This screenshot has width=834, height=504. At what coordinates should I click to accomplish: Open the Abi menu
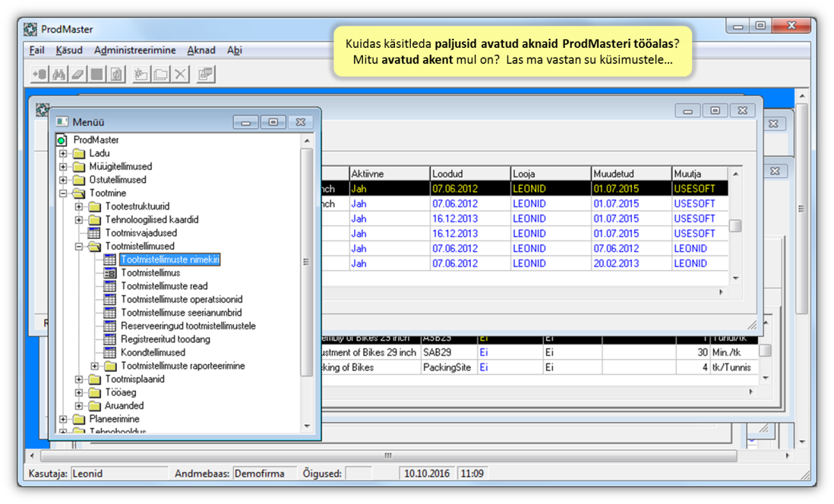[x=234, y=50]
